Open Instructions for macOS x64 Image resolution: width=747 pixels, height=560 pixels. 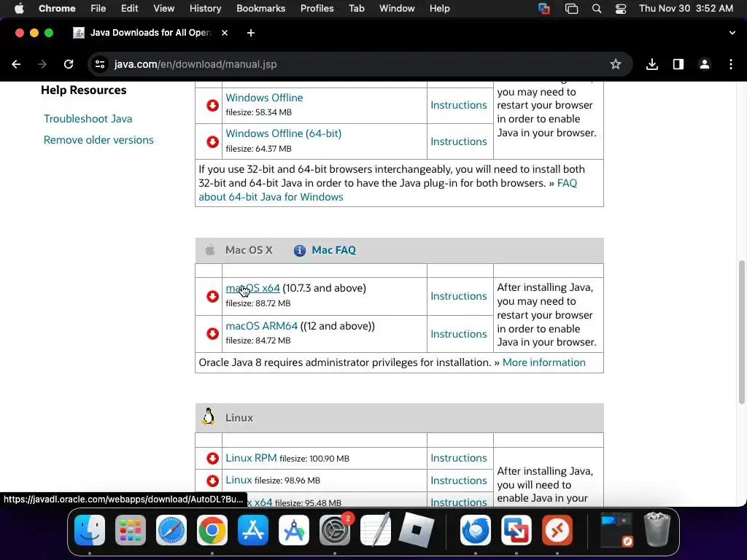point(459,296)
